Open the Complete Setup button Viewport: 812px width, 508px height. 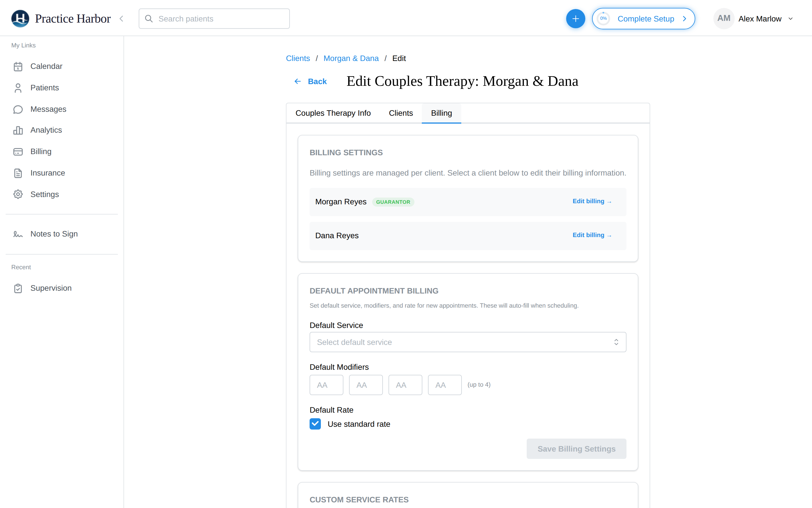tap(643, 19)
